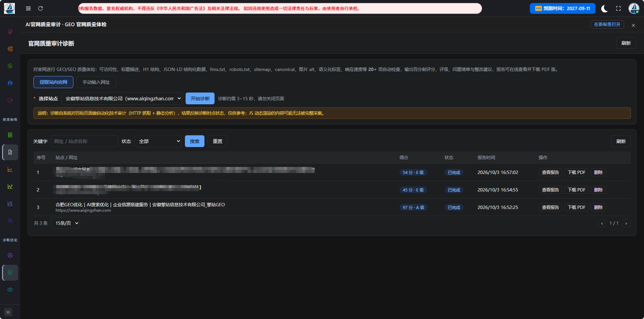Image resolution: width=644 pixels, height=319 pixels.
Task: Focus the 关键字 search input field
Action: (84, 141)
